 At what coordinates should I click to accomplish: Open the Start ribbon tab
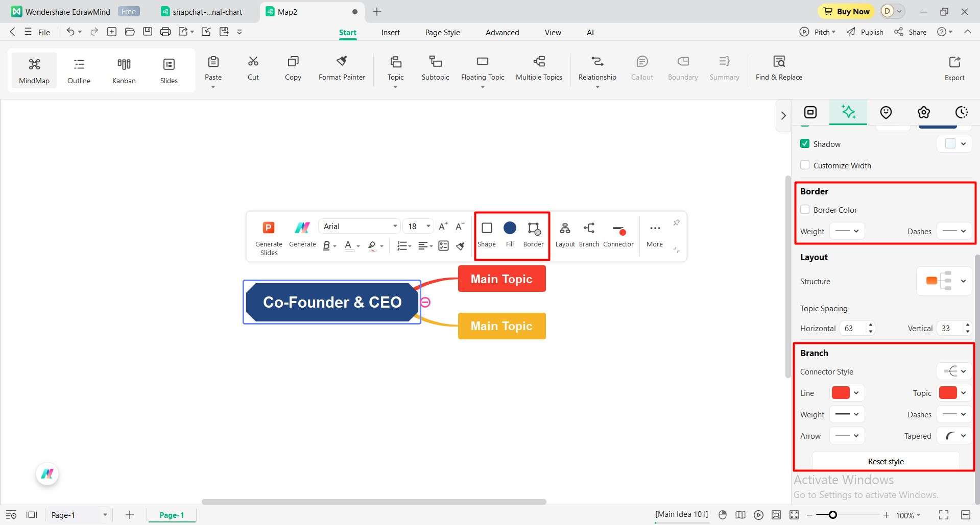click(348, 32)
